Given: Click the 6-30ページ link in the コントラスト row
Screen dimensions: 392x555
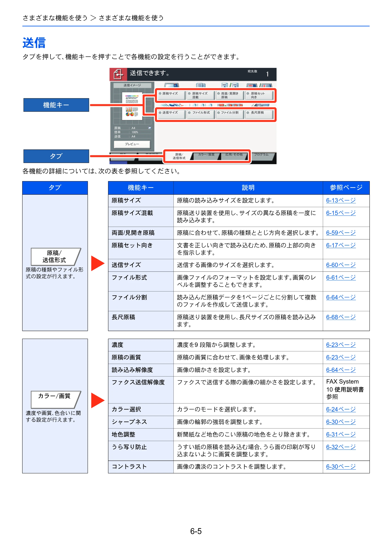Looking at the screenshot, I should [x=341, y=467].
